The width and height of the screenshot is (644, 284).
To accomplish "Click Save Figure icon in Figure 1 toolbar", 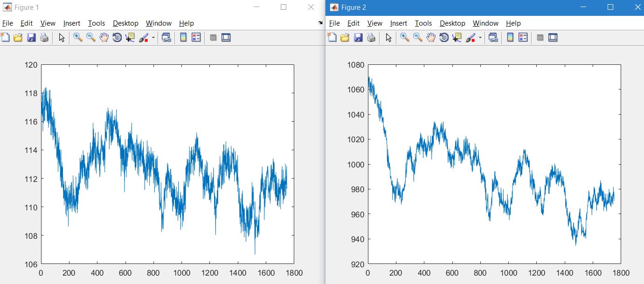I will pyautogui.click(x=31, y=38).
